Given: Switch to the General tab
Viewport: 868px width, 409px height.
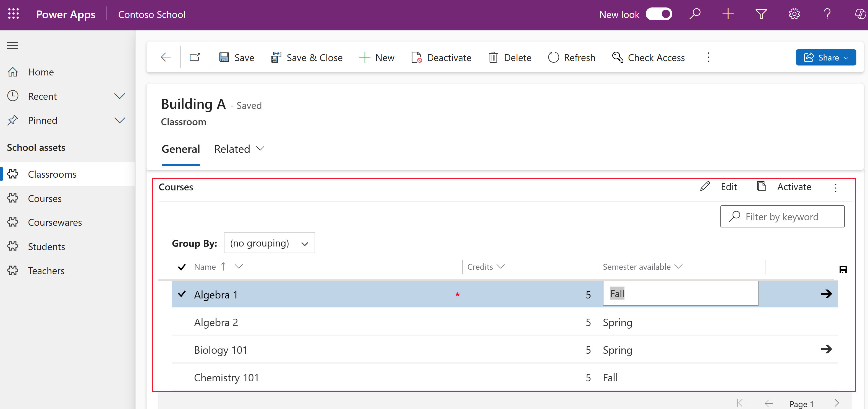Looking at the screenshot, I should pyautogui.click(x=181, y=148).
